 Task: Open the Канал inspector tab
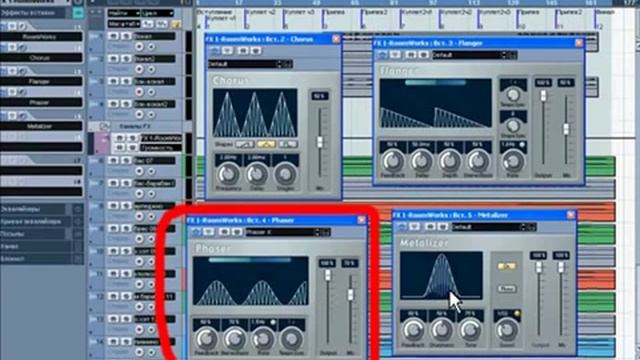click(36, 247)
